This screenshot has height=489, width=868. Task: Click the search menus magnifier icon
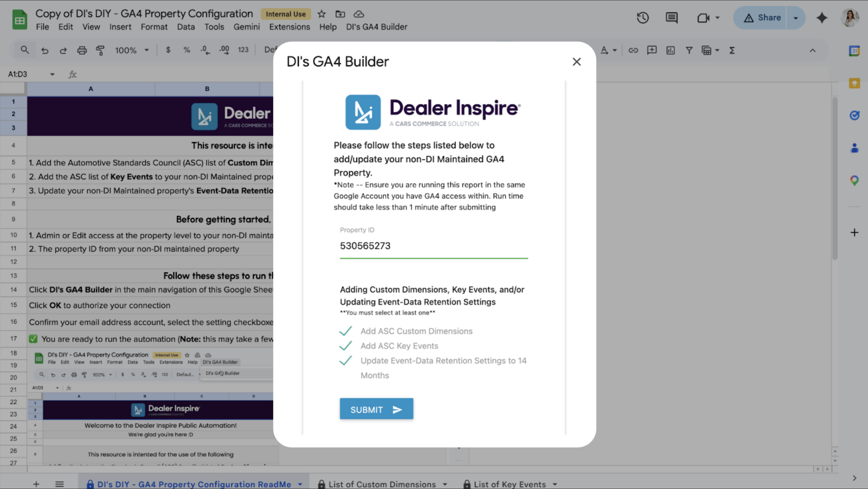click(x=24, y=50)
